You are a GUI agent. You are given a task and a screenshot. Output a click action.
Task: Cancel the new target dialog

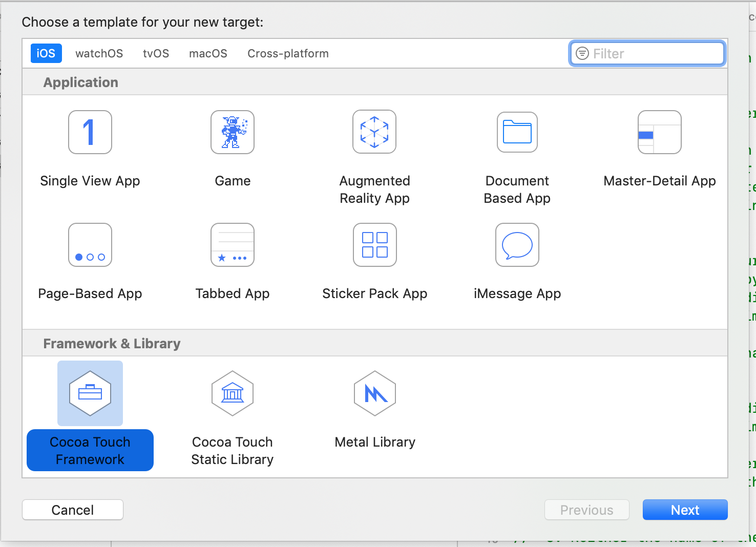pyautogui.click(x=73, y=510)
